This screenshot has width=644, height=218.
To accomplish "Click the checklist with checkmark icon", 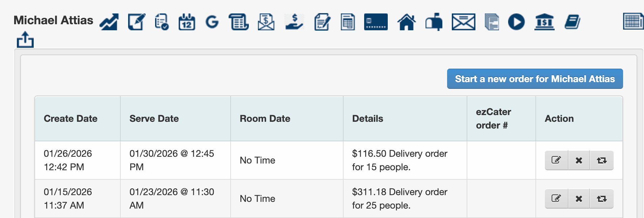I will [162, 22].
